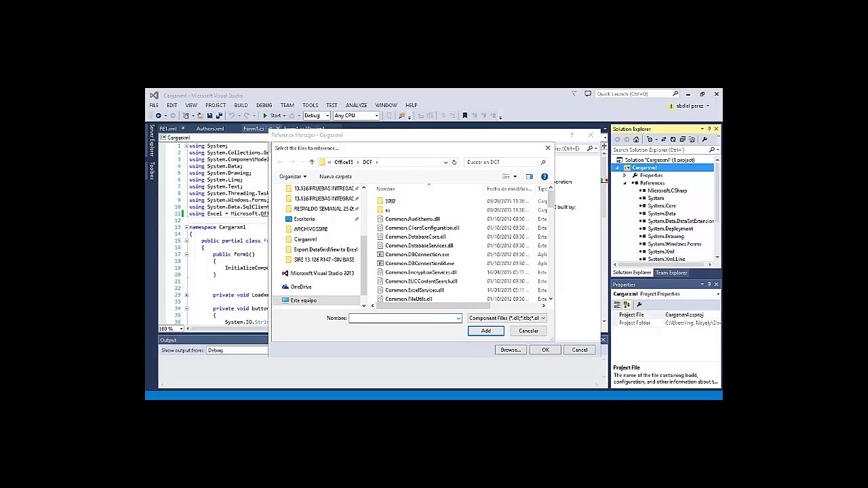This screenshot has width=868, height=488.
Task: Open the Debug configuration dropdown
Action: click(x=316, y=115)
